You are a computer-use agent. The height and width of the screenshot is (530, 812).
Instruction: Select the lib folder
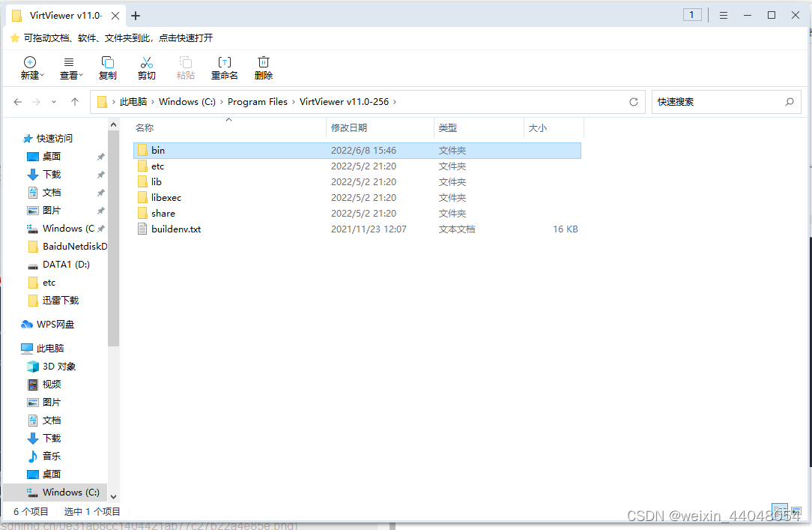click(x=357, y=182)
